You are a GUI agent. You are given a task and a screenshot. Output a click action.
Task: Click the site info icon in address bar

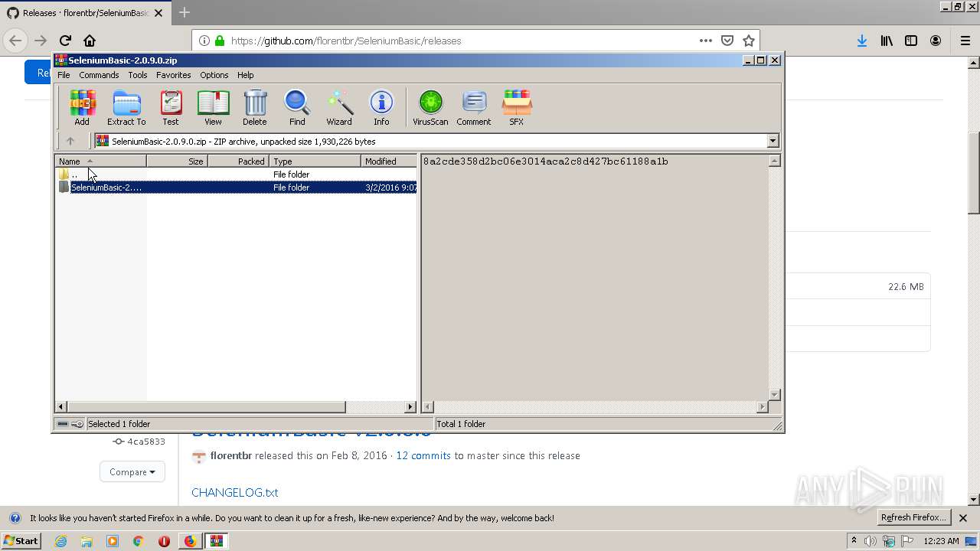pyautogui.click(x=204, y=41)
